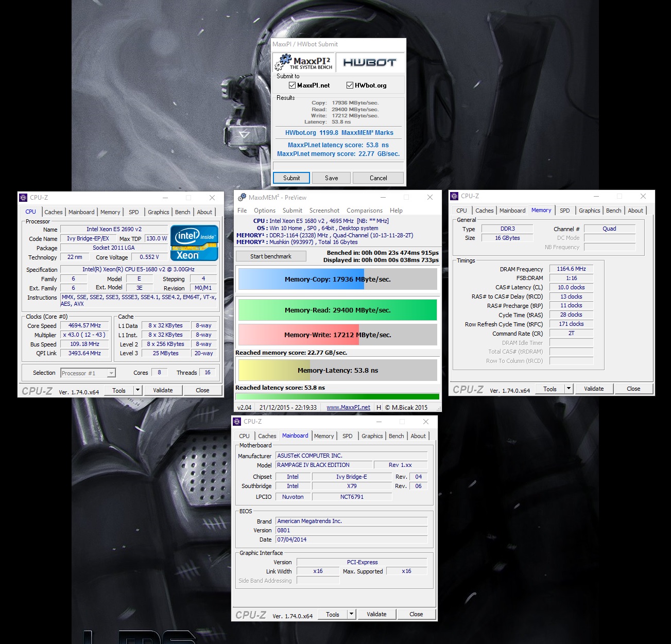Click the empty comment field above Submit
Screen dimensions: 671x644
(338, 166)
